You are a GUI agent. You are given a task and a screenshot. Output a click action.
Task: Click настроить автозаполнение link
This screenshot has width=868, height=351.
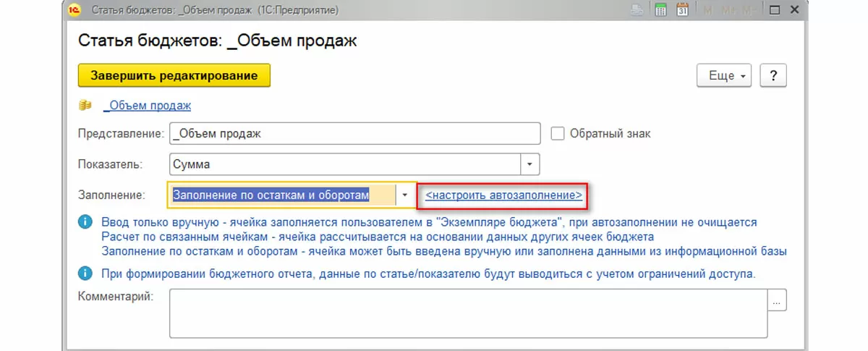pyautogui.click(x=504, y=195)
